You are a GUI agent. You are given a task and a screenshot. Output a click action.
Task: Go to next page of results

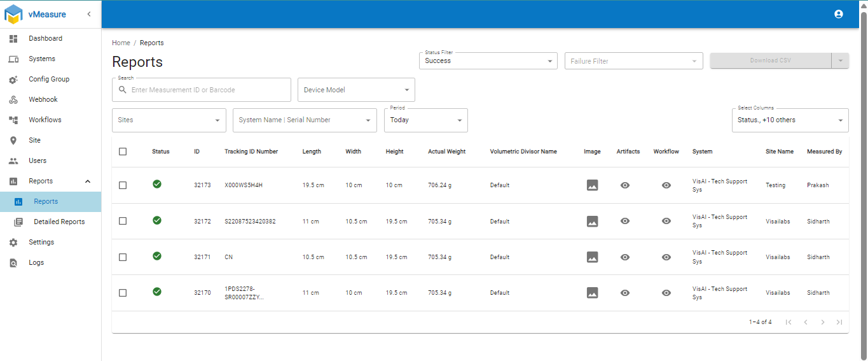(822, 322)
